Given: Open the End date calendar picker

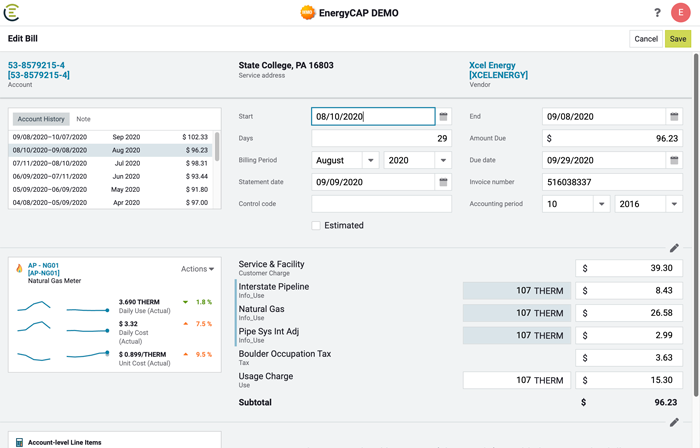Looking at the screenshot, I should (674, 117).
